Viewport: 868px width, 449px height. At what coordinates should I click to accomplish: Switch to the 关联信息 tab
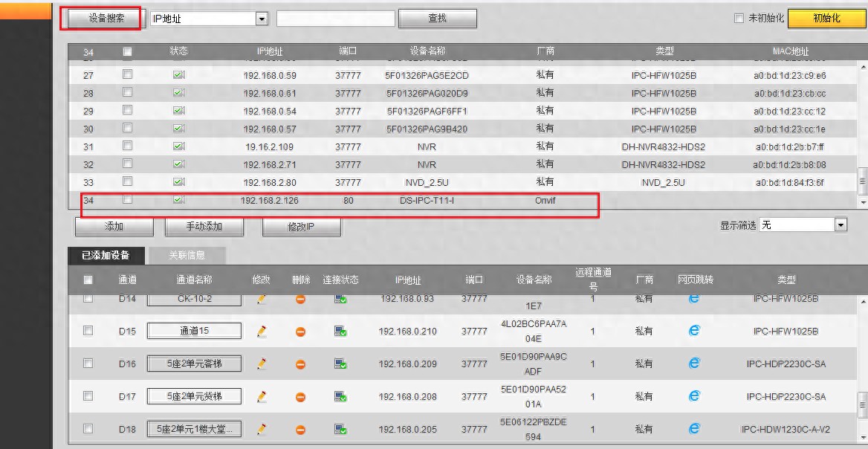tap(187, 256)
